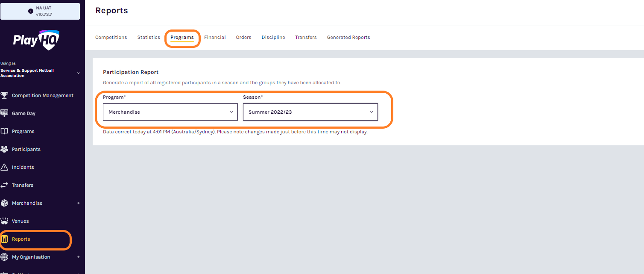Click the Season* field label
The width and height of the screenshot is (644, 274).
click(253, 97)
